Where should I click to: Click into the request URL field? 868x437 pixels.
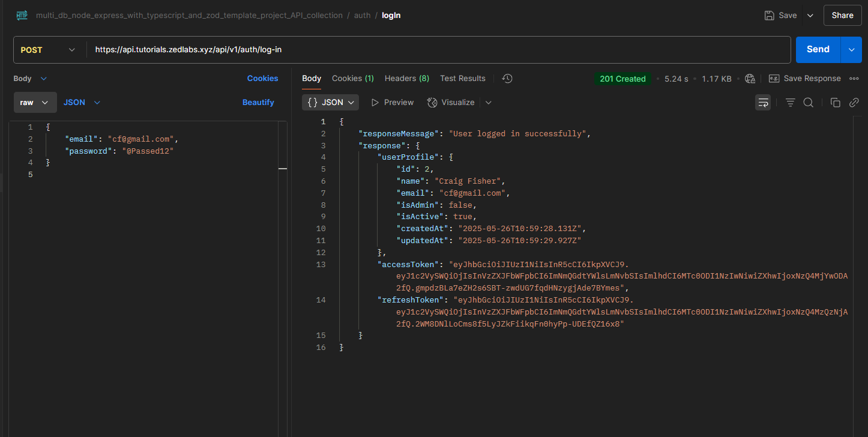coord(438,50)
